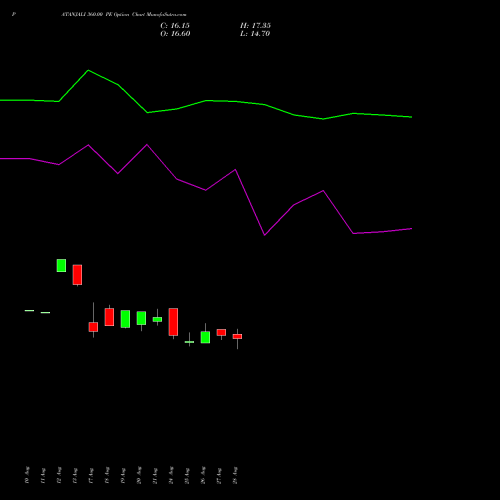
Task: Click the flat green dash above 10 Aug
Action: [29, 311]
